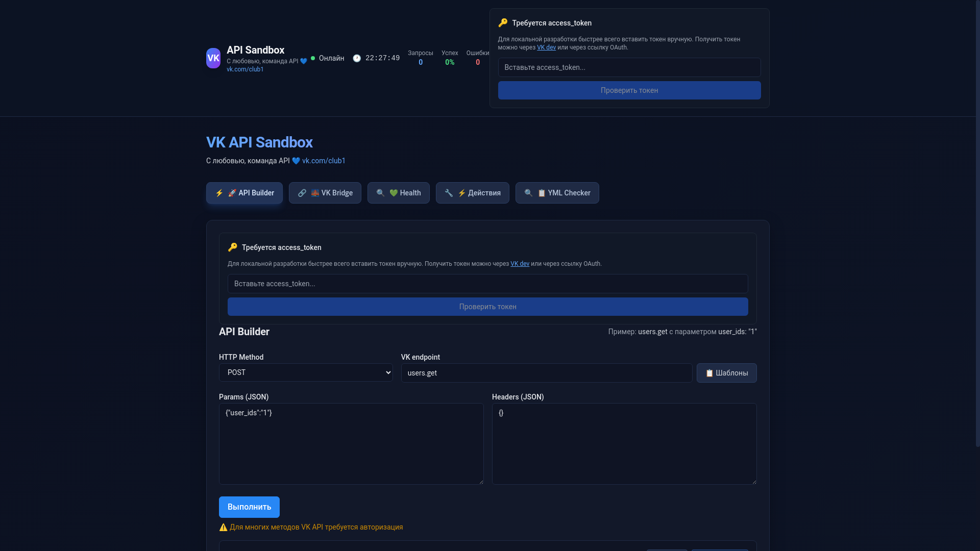Click the Запросы counter value
Screen dimensions: 980x551
click(x=421, y=62)
